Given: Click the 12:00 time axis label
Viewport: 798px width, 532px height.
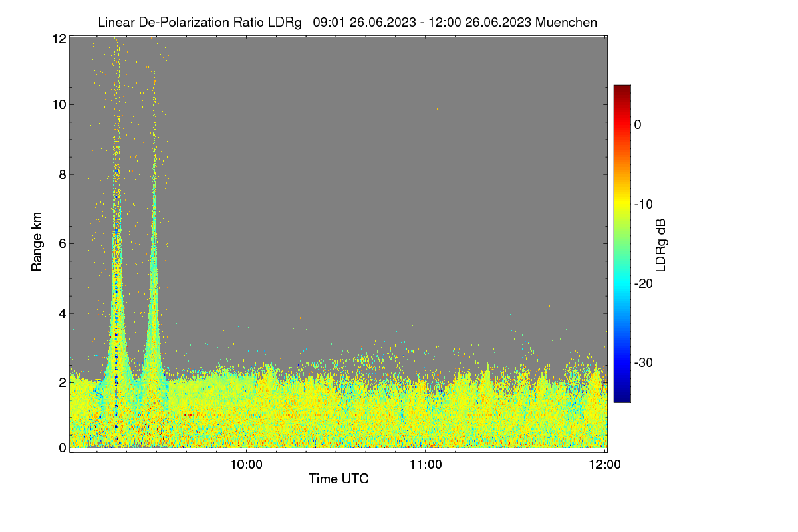Looking at the screenshot, I should [604, 465].
